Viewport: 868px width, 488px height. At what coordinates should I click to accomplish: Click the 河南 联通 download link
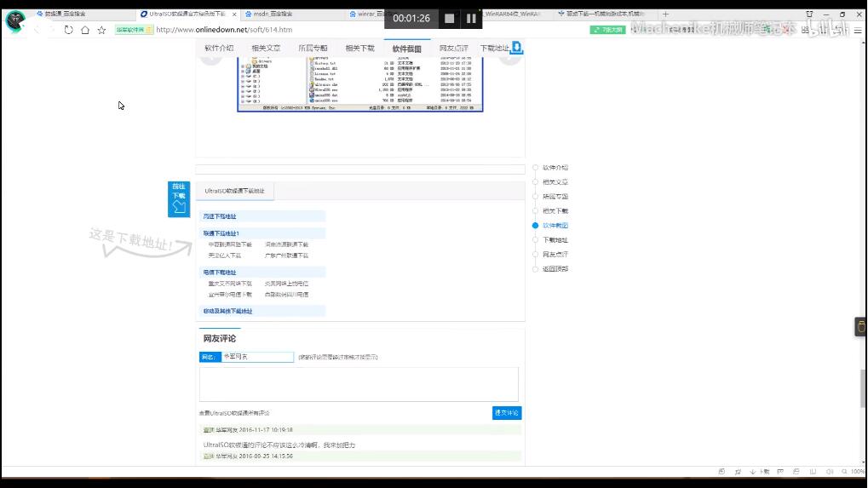point(287,244)
